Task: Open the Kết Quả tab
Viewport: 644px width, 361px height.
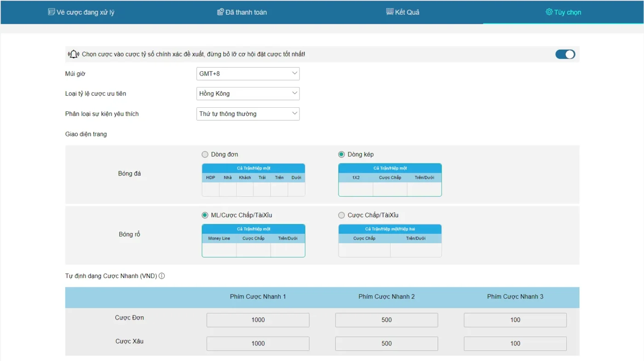Action: tap(403, 12)
